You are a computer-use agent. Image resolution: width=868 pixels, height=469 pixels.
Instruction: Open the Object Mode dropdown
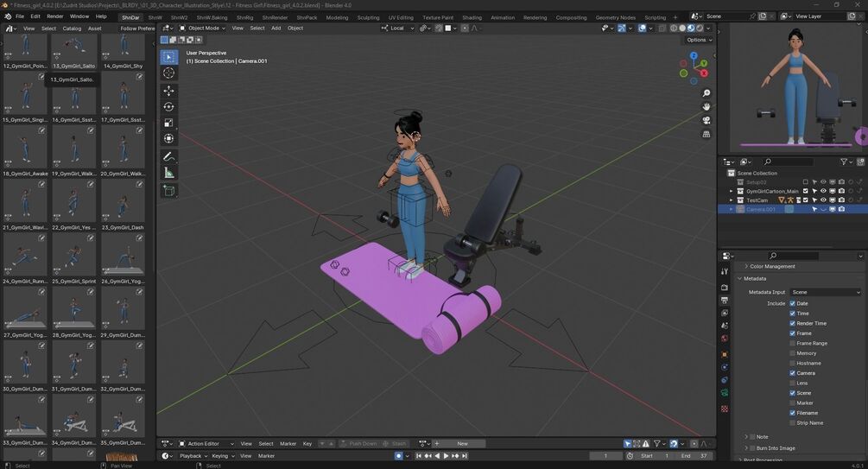point(202,28)
